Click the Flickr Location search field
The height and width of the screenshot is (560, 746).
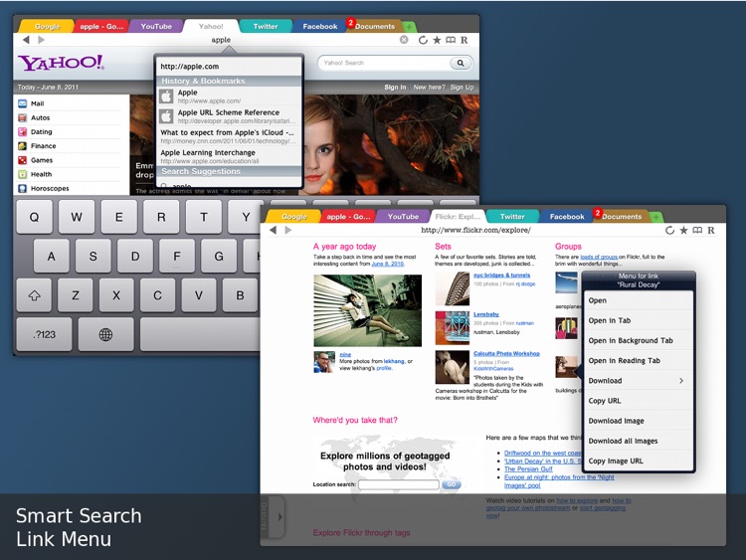point(399,484)
